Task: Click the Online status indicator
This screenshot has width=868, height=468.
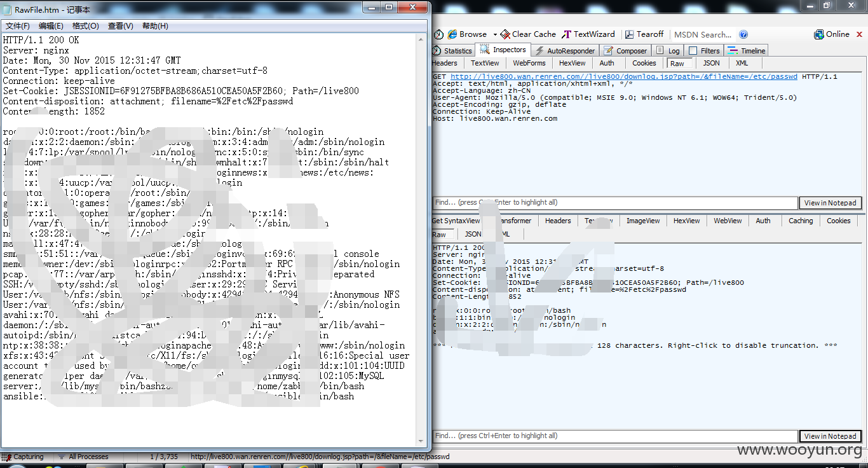Action: tap(831, 34)
